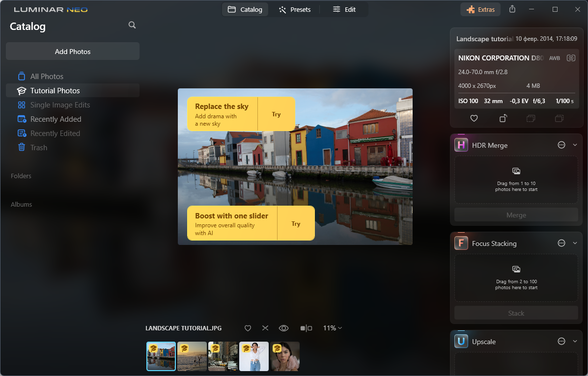Select Single Image Edits in the sidebar

pyautogui.click(x=60, y=105)
